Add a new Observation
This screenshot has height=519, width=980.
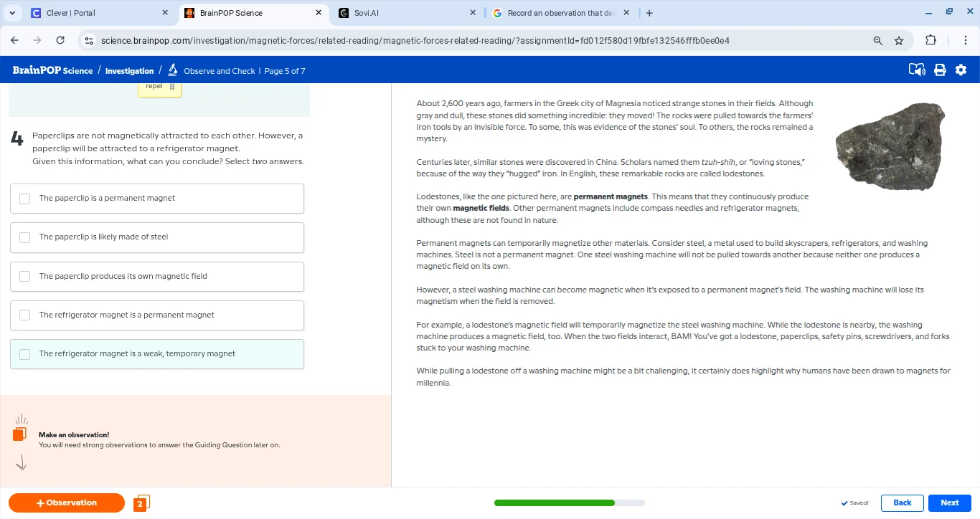67,503
